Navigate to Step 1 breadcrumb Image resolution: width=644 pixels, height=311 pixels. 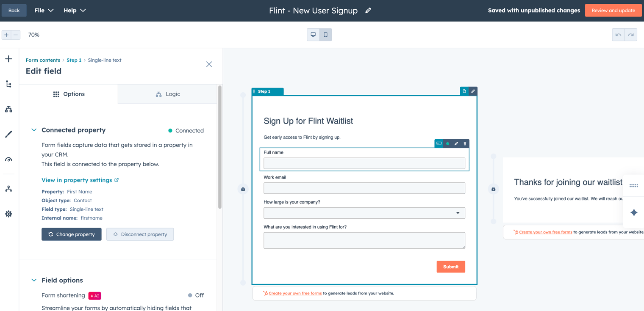[x=74, y=60]
